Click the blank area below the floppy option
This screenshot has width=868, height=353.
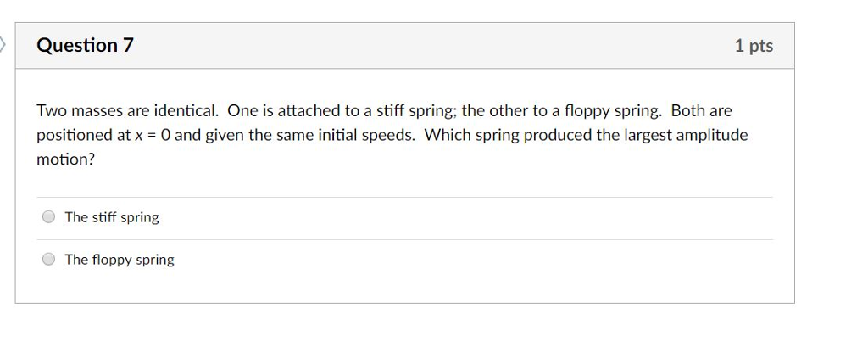tap(404, 289)
